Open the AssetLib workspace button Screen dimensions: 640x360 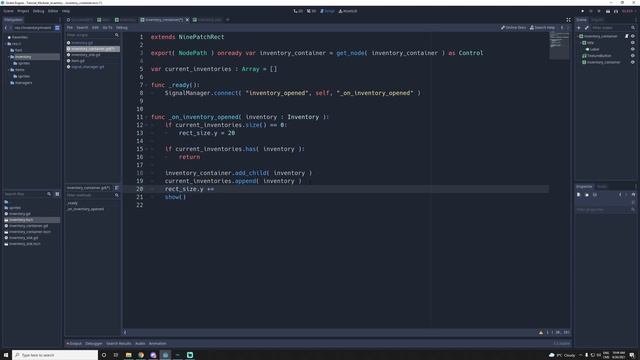[348, 11]
